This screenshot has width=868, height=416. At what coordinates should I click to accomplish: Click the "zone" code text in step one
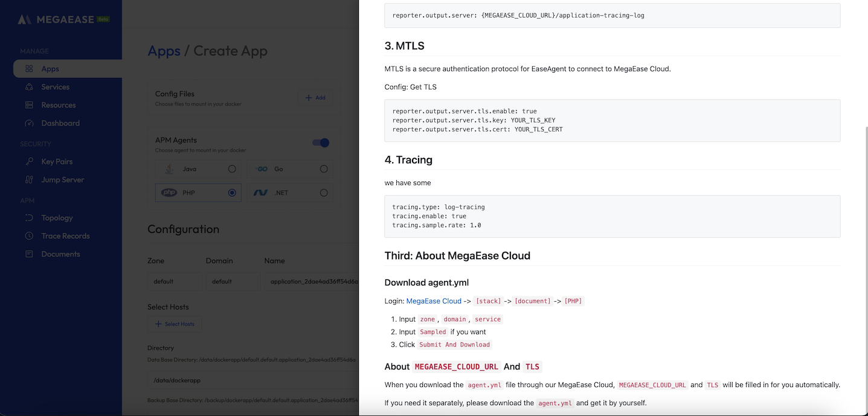tap(427, 319)
